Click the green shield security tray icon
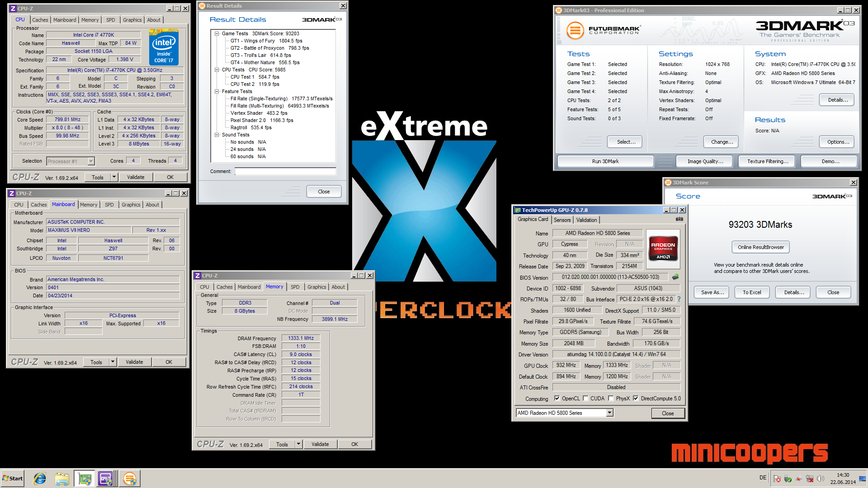 [788, 479]
